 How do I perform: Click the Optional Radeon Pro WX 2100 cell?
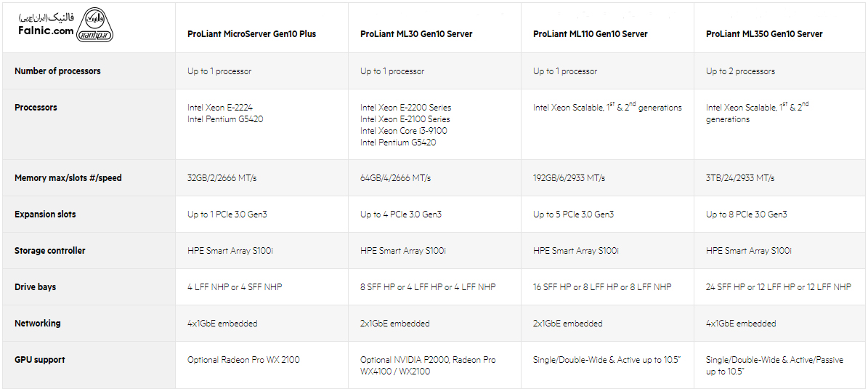(x=243, y=360)
